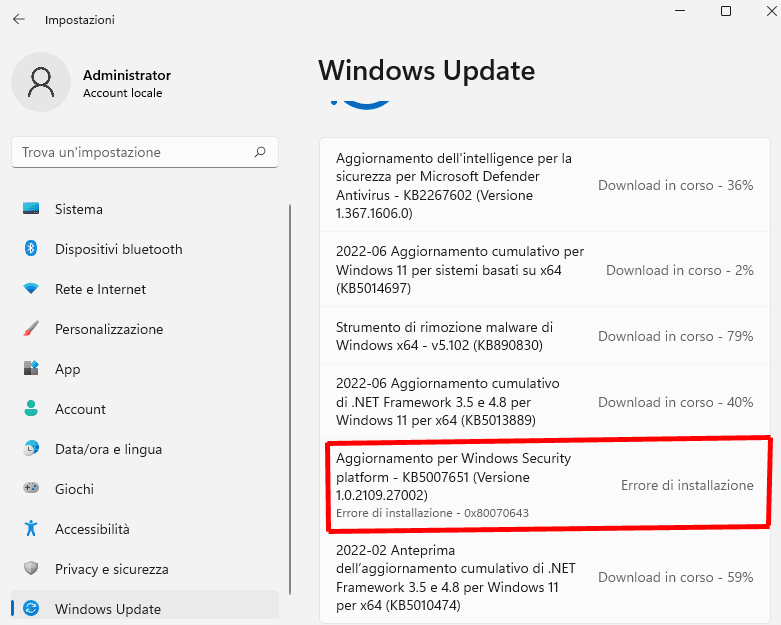Image resolution: width=781 pixels, height=625 pixels.
Task: Click the 'Account locale' label
Action: coord(123,93)
